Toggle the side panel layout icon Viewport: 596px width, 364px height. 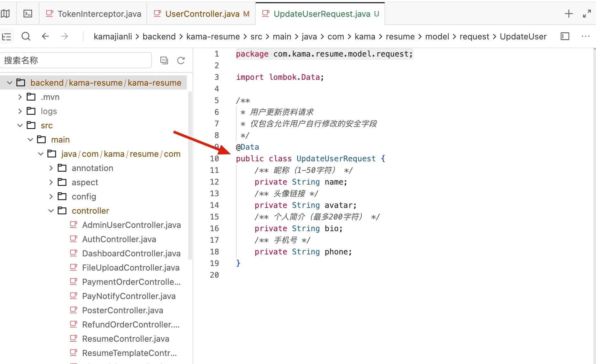point(565,37)
